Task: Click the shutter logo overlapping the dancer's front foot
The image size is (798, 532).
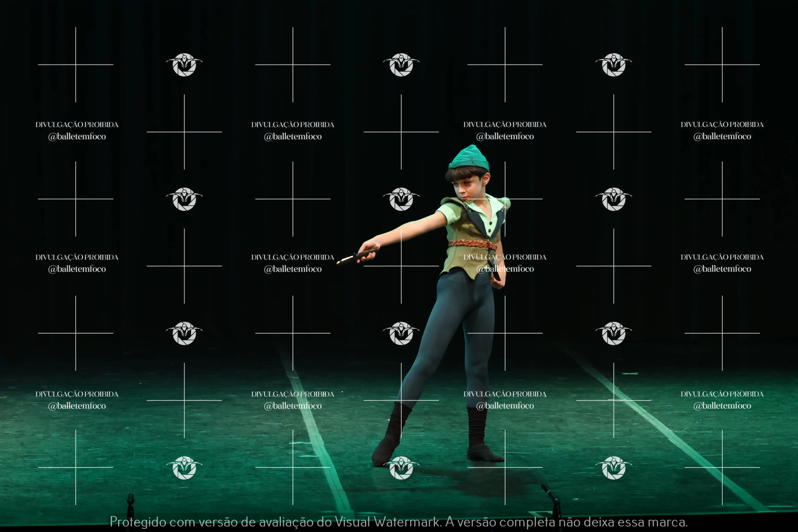Action: pos(401,468)
